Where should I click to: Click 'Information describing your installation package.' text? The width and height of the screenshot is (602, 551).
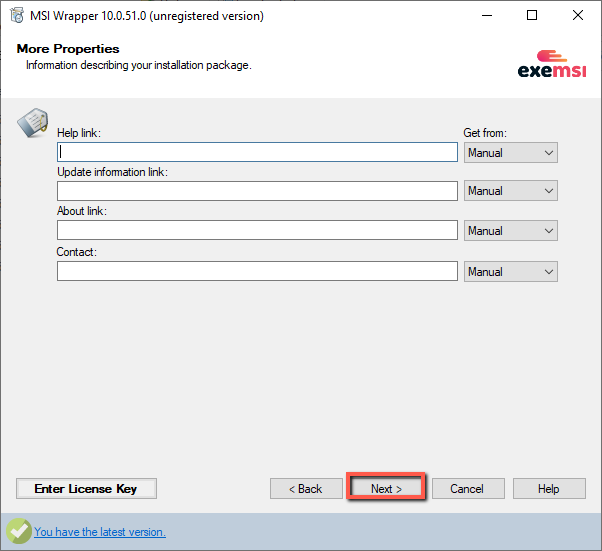coord(139,65)
